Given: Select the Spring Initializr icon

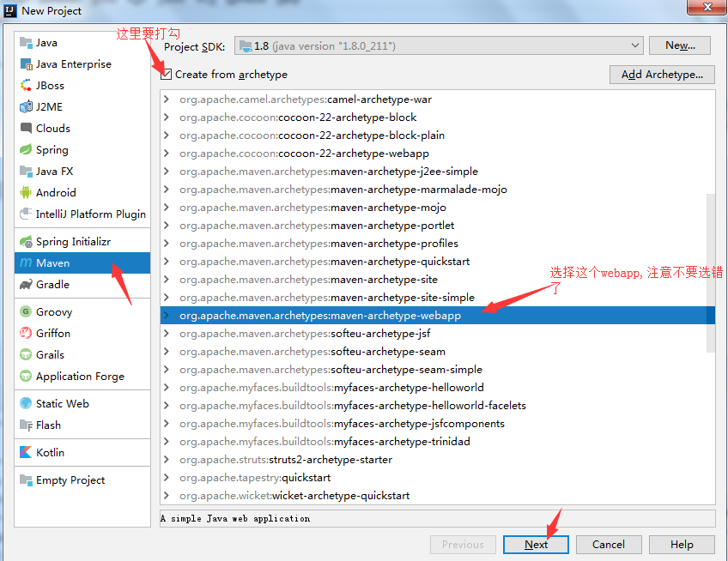Looking at the screenshot, I should [x=26, y=241].
